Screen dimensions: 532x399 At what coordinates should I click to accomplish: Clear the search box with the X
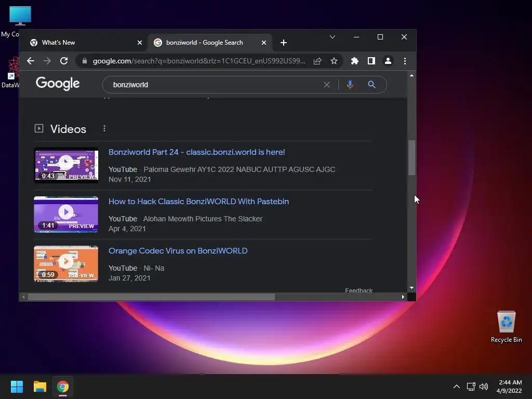pyautogui.click(x=326, y=85)
